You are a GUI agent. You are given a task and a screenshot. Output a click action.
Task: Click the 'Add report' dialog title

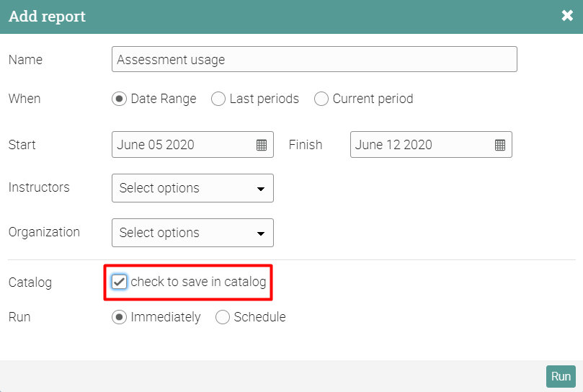point(47,16)
